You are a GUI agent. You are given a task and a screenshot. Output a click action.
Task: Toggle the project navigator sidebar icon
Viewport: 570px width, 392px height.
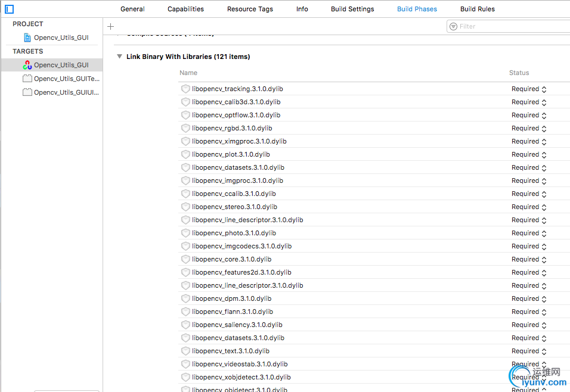(x=9, y=9)
